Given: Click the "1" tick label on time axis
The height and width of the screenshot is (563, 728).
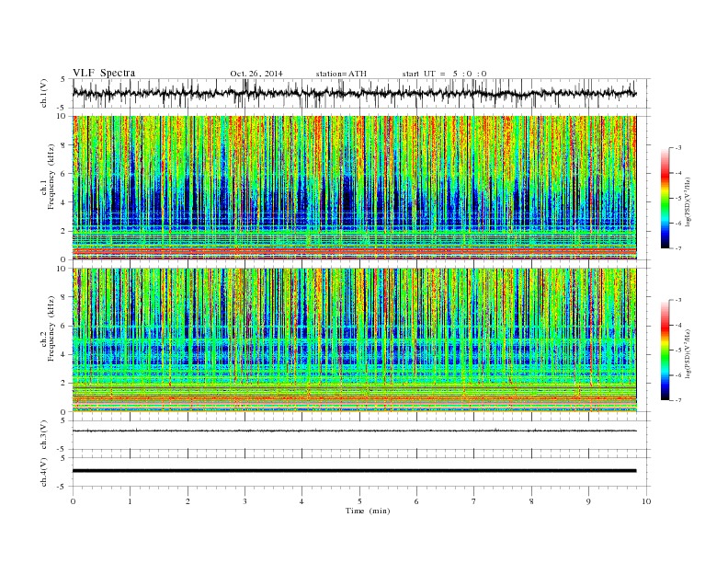Looking at the screenshot, I should 131,501.
